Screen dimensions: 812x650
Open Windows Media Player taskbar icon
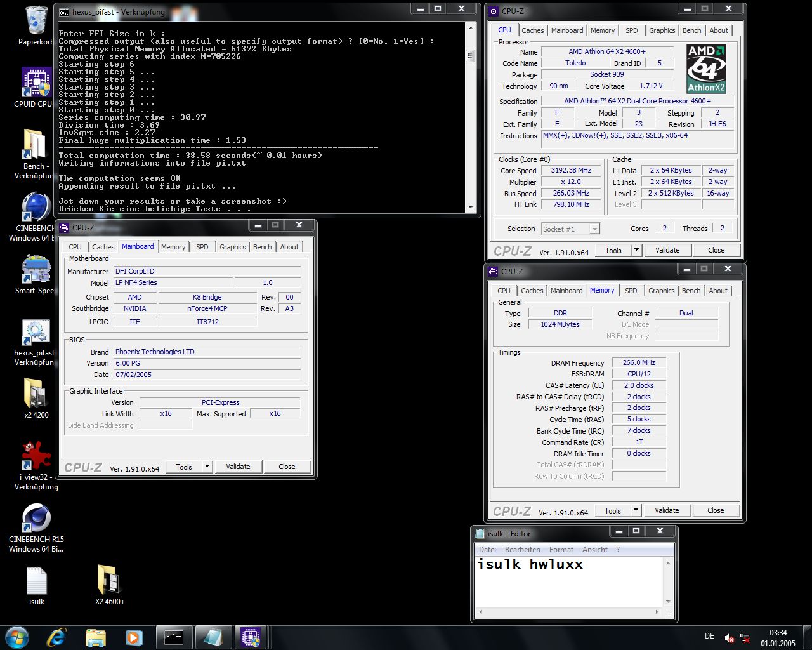click(x=133, y=637)
